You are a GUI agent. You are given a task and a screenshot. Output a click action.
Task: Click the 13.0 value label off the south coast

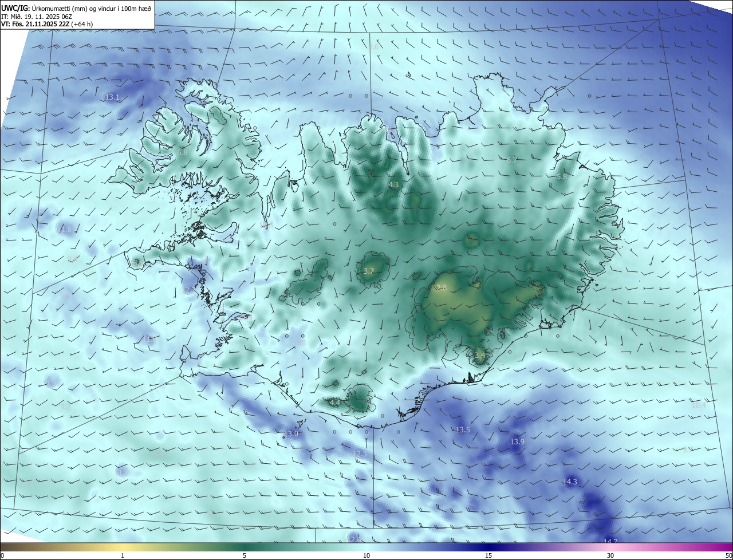click(291, 434)
